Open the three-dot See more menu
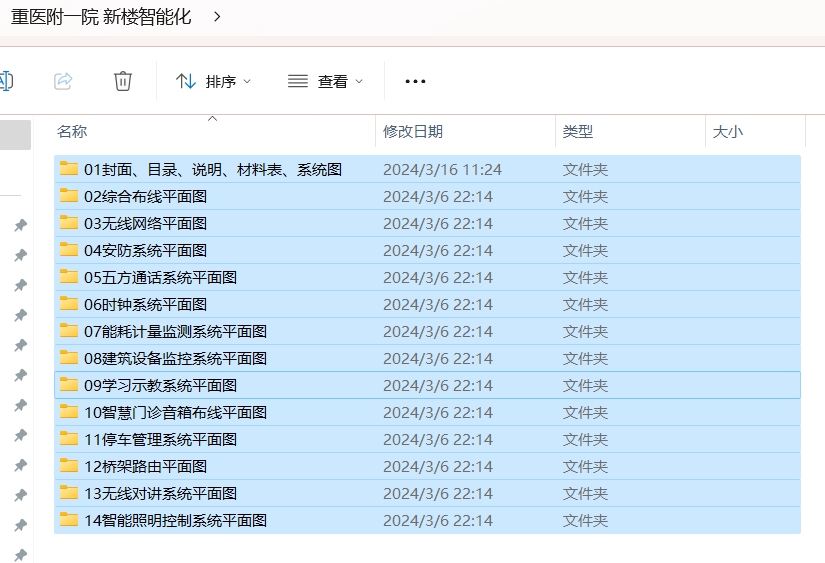 click(x=415, y=81)
